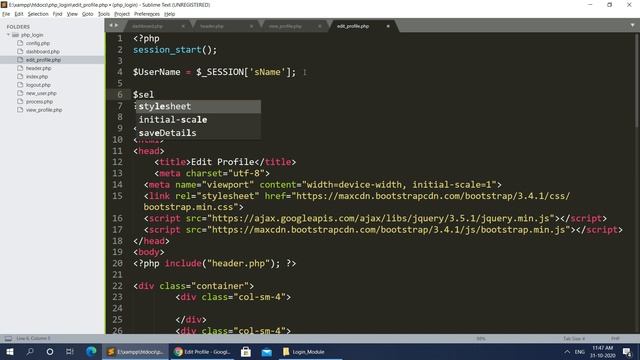Close the dashboard.php tab
This screenshot has height=360, width=640.
[183, 26]
